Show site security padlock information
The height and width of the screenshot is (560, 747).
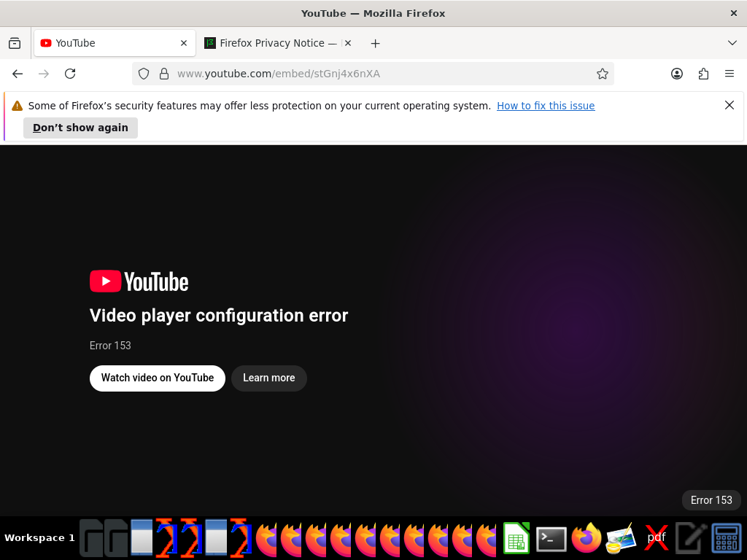pyautogui.click(x=164, y=74)
